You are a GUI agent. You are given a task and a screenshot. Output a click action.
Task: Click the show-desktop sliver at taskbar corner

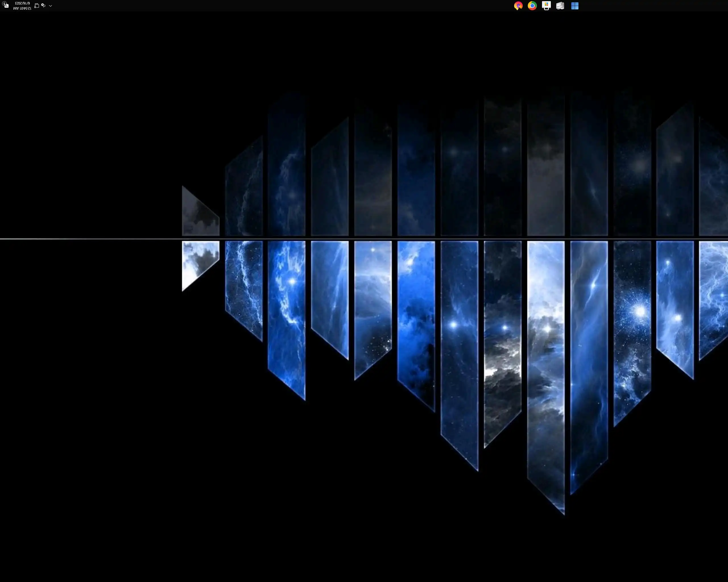[1, 6]
